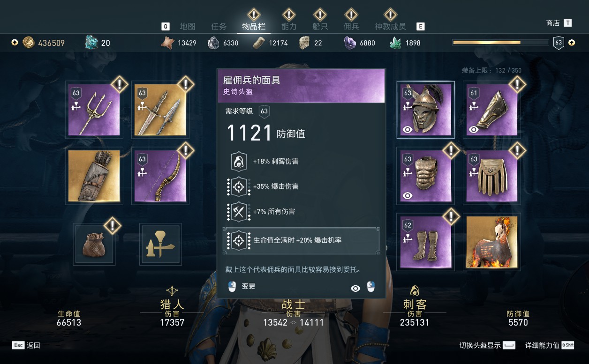Screen dimensions: 589x364
Task: Select the golden sword and dagger slot
Action: (x=160, y=110)
